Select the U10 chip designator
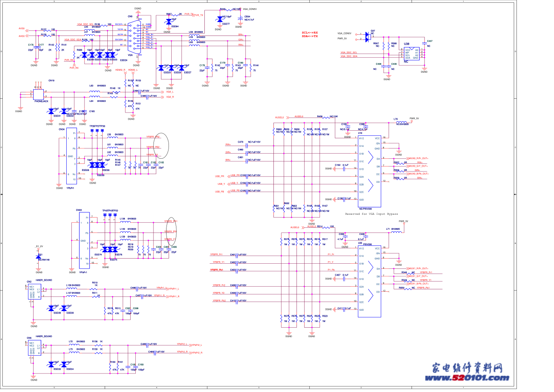The image size is (554, 392). point(360,133)
